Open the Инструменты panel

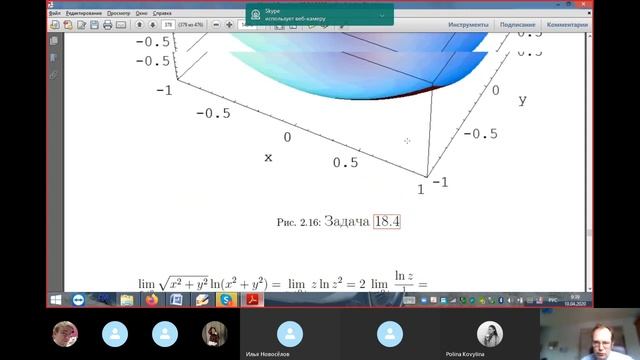tap(468, 25)
